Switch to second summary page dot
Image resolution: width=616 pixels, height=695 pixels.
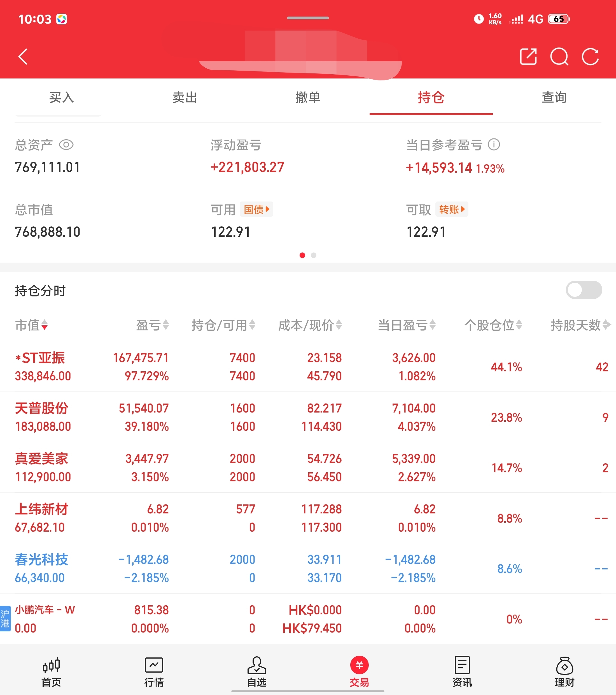pyautogui.click(x=314, y=255)
